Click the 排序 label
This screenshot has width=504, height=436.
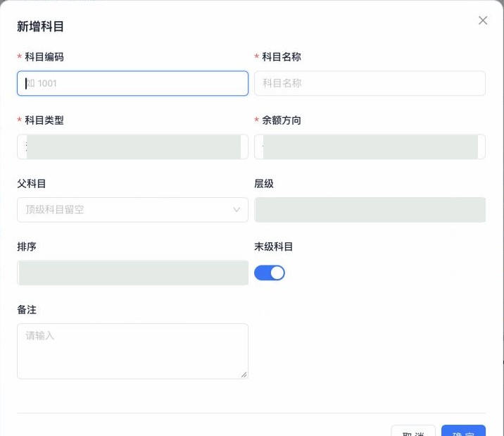[x=27, y=247]
